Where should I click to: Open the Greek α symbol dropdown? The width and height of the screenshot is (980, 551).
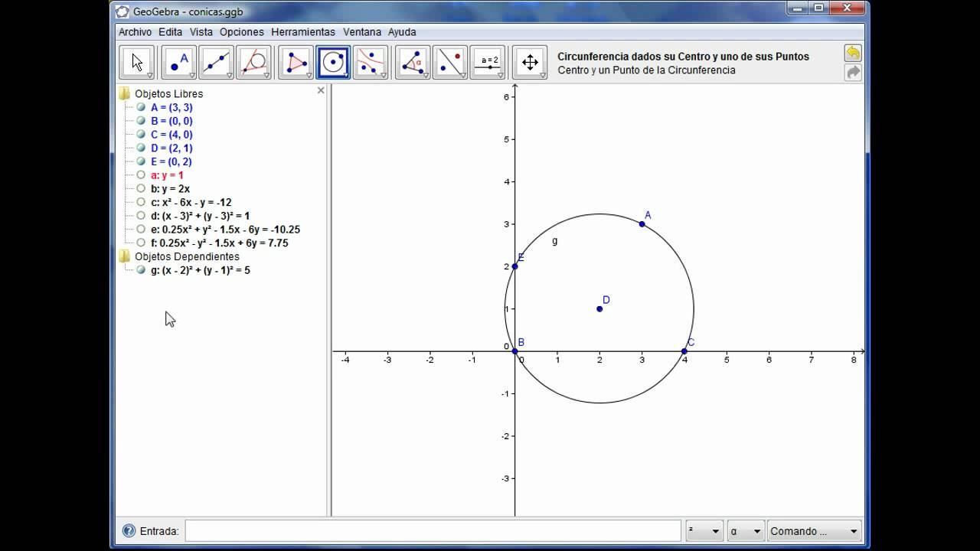click(746, 531)
